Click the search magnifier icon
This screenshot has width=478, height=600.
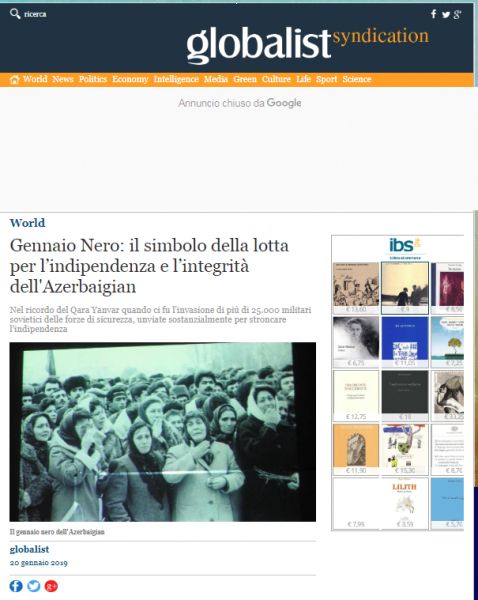click(15, 14)
